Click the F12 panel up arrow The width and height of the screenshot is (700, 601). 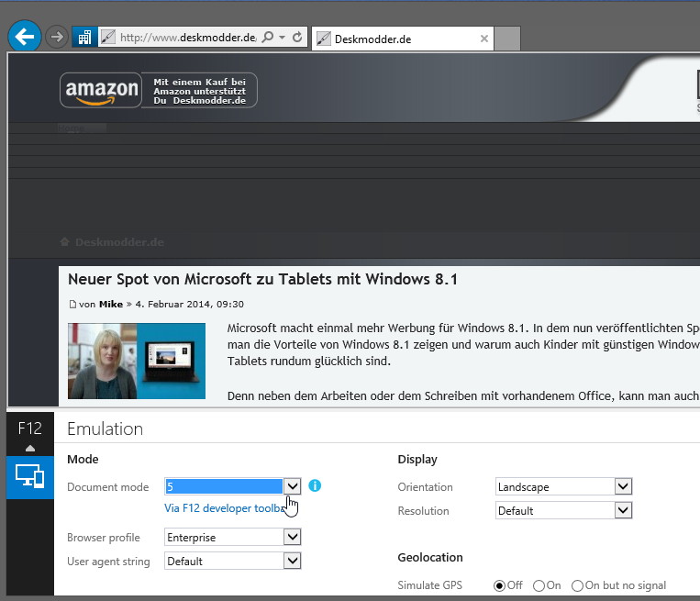[30, 449]
